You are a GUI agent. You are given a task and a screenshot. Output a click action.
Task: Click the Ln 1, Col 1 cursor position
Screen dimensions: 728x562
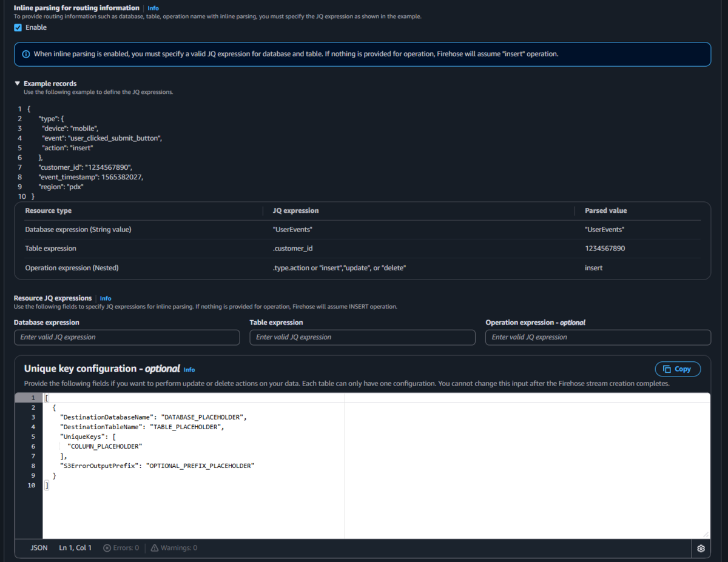tap(75, 547)
